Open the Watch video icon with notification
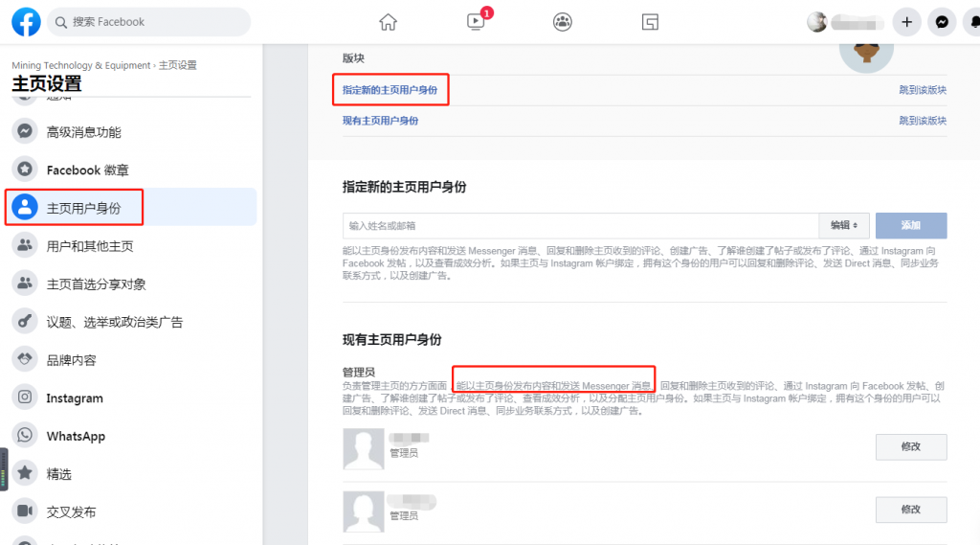Screen dimensions: 980x545 point(477,22)
